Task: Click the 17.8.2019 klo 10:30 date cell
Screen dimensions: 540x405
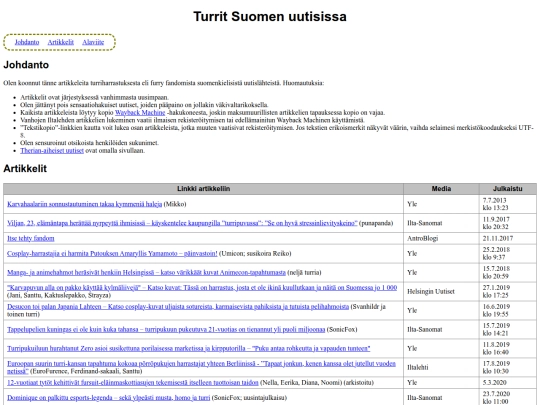Action: click(x=508, y=367)
